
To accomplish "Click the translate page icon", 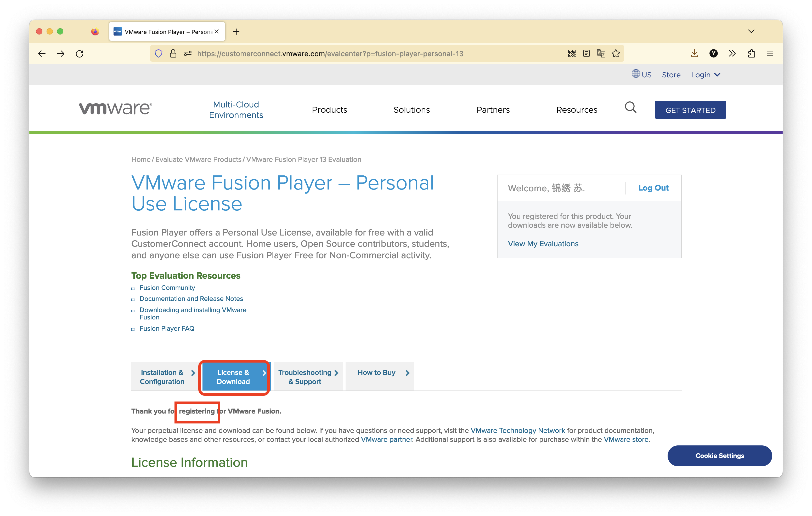I will 601,54.
